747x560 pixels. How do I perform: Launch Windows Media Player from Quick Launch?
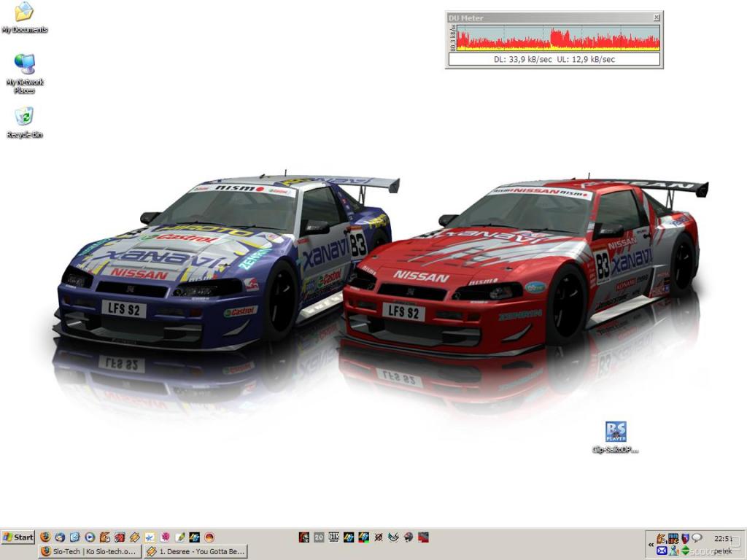(90, 537)
